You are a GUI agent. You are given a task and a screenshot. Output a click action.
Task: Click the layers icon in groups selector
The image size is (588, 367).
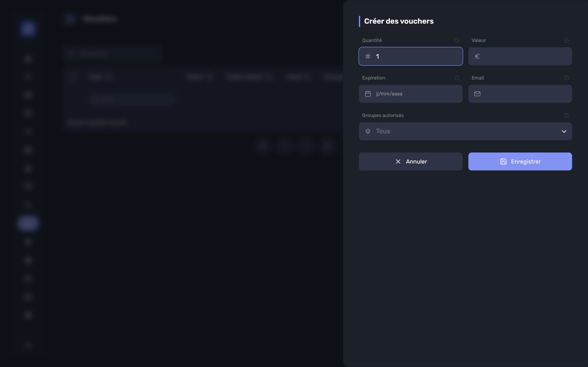coord(368,131)
